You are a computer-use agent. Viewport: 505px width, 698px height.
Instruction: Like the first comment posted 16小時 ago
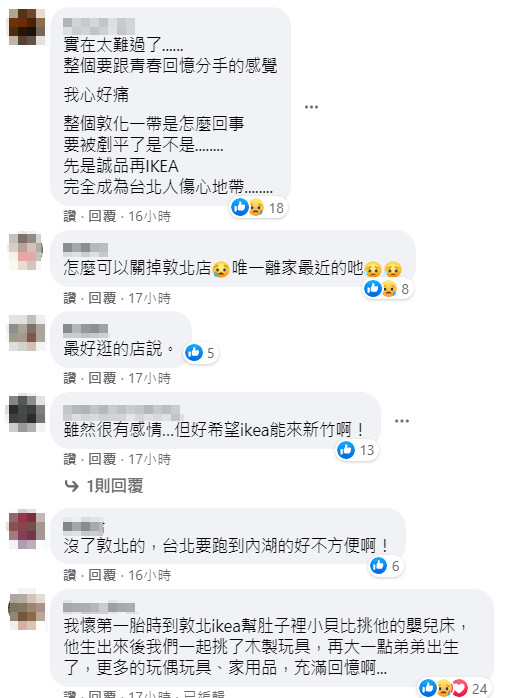point(70,216)
